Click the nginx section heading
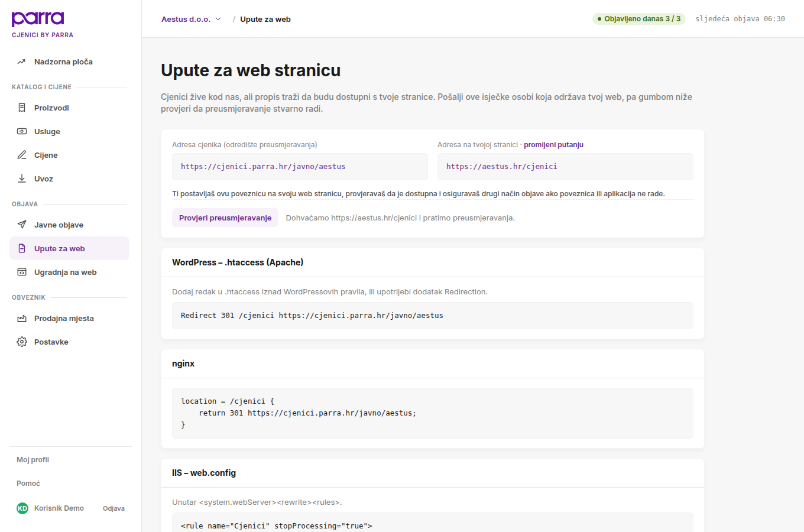The image size is (804, 532). [x=183, y=364]
